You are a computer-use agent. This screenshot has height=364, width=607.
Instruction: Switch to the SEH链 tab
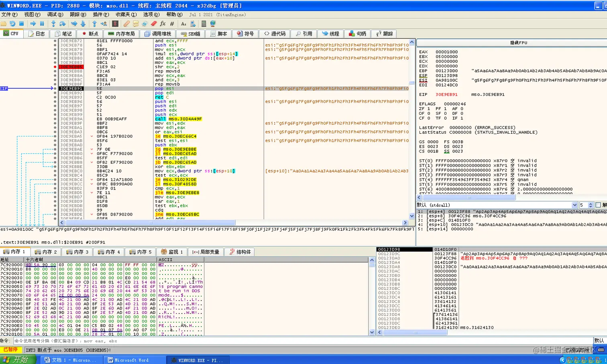pyautogui.click(x=191, y=34)
